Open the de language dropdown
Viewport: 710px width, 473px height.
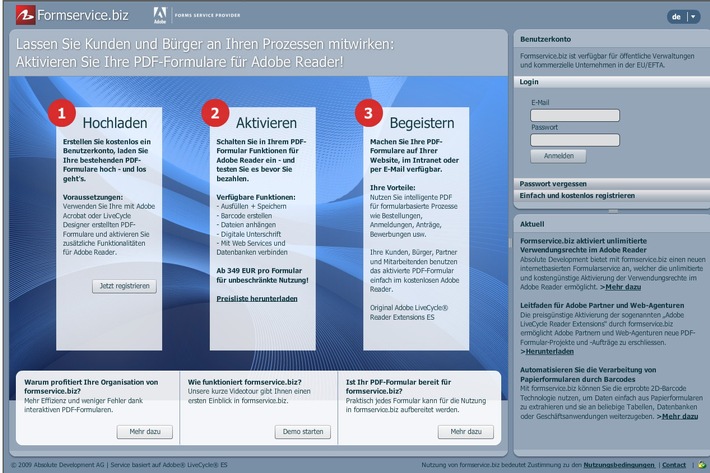pyautogui.click(x=683, y=17)
